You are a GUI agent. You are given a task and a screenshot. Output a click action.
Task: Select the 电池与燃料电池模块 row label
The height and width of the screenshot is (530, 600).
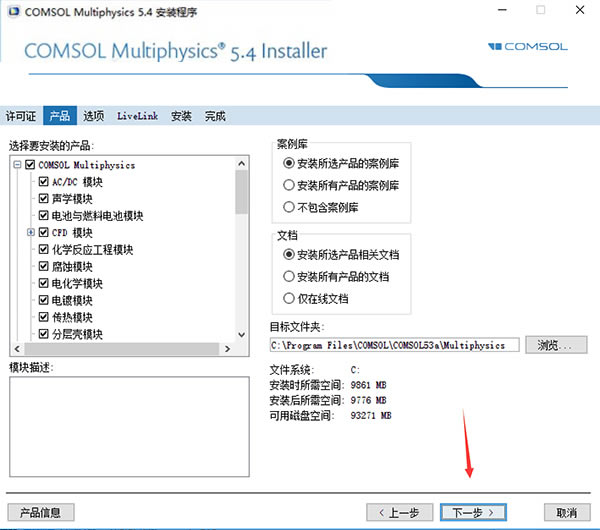click(x=98, y=215)
